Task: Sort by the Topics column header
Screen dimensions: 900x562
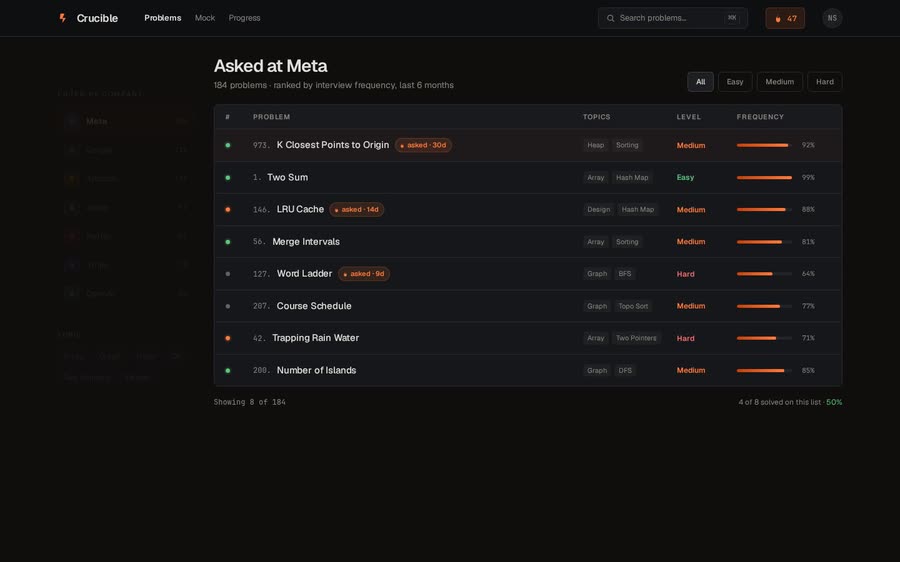Action: click(596, 117)
